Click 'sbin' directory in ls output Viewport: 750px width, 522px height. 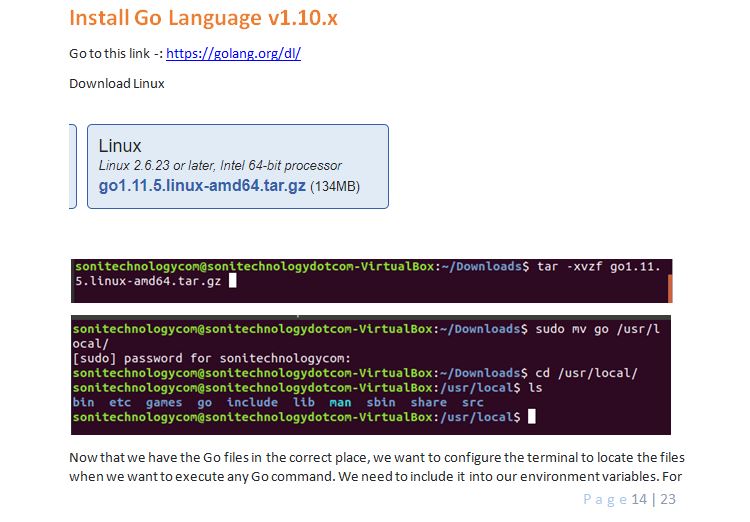[x=381, y=402]
